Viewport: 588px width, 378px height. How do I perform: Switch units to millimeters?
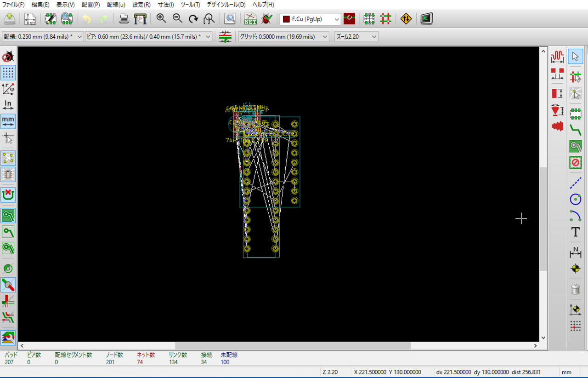pos(8,121)
